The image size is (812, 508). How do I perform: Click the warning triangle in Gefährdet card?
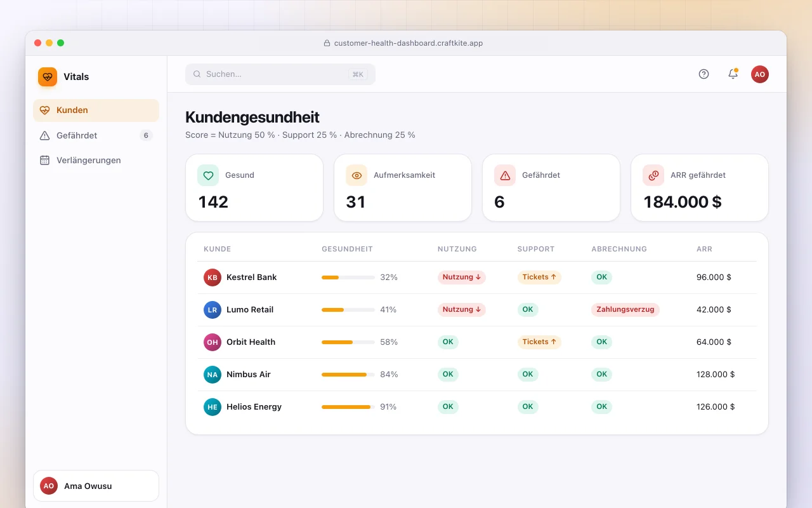tap(505, 175)
